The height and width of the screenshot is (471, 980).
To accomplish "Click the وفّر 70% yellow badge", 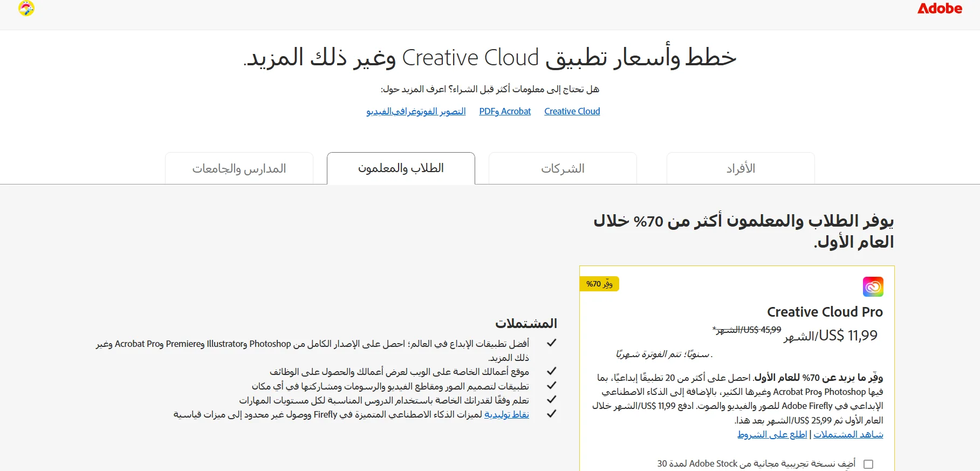I will coord(599,284).
